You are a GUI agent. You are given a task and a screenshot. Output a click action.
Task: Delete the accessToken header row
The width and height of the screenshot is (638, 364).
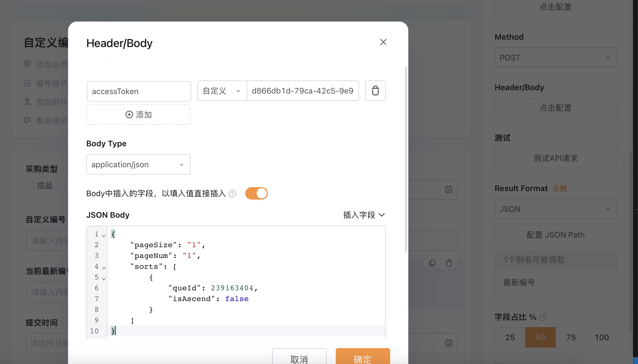pos(375,91)
